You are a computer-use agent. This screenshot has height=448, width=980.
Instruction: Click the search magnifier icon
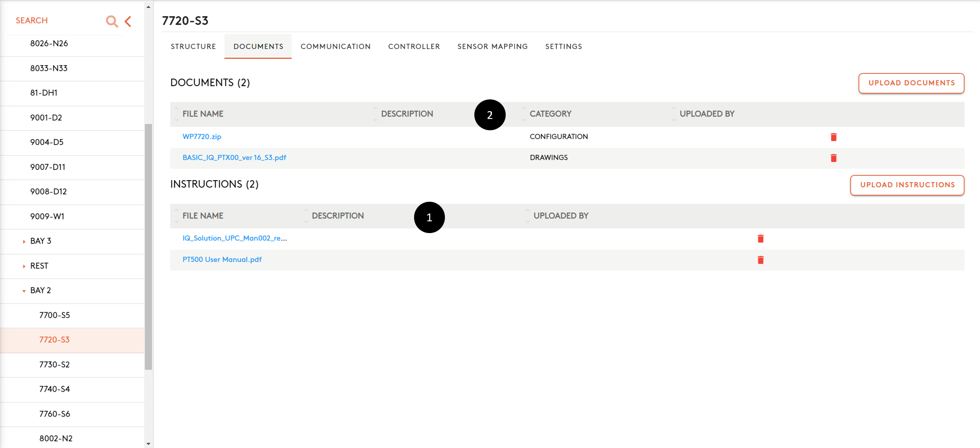point(112,21)
